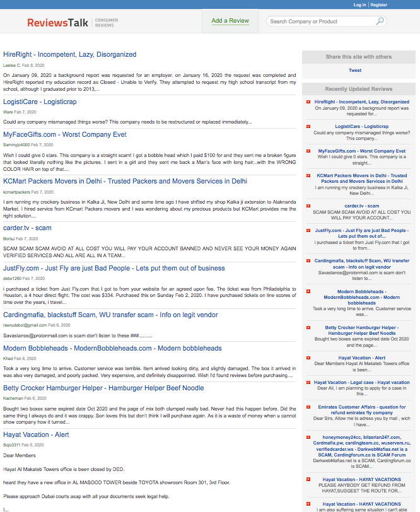
Task: Click author name Sammyjo4000
Action: [16, 144]
